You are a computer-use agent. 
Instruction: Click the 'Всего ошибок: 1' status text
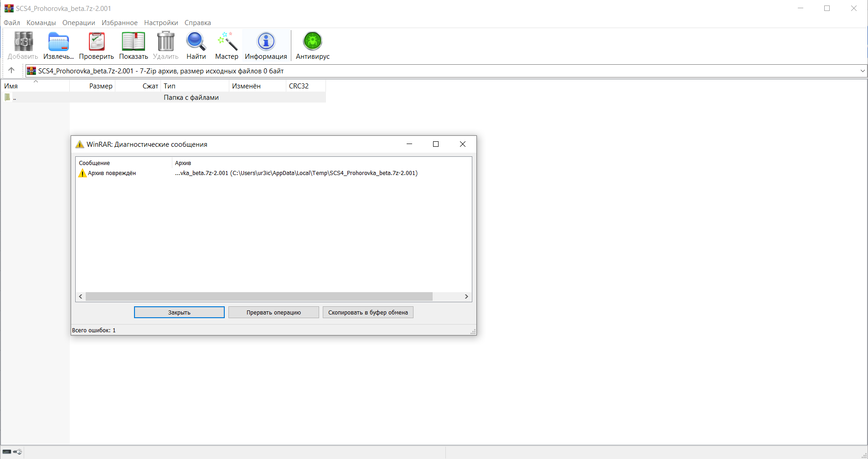[94, 330]
